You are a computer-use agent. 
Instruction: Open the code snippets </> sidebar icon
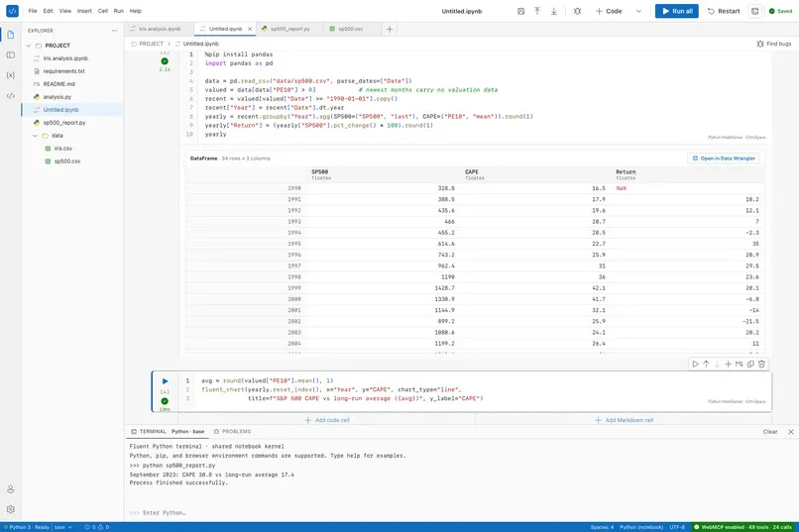11,96
